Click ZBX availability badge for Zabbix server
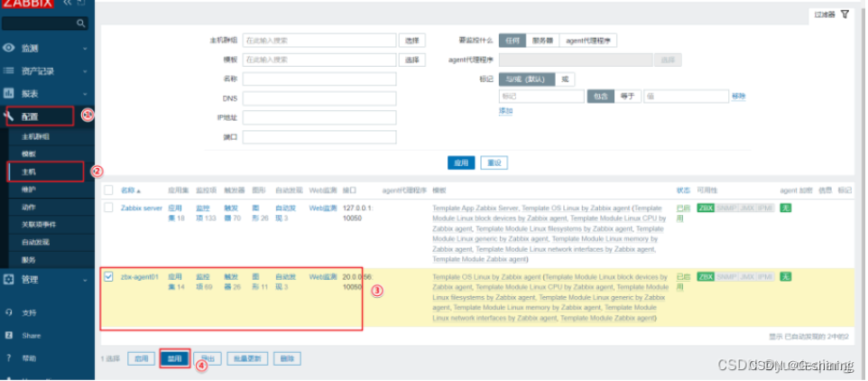Screen dimensions: 868x381 coord(706,209)
